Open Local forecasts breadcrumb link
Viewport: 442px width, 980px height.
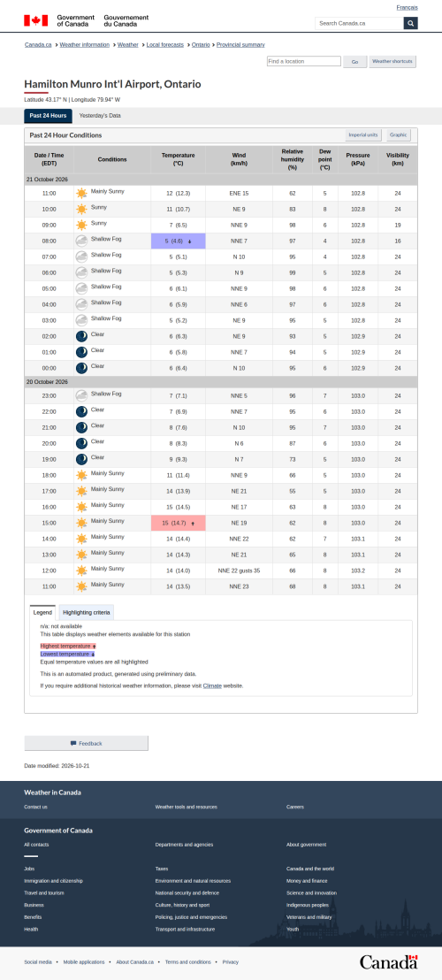tap(164, 45)
